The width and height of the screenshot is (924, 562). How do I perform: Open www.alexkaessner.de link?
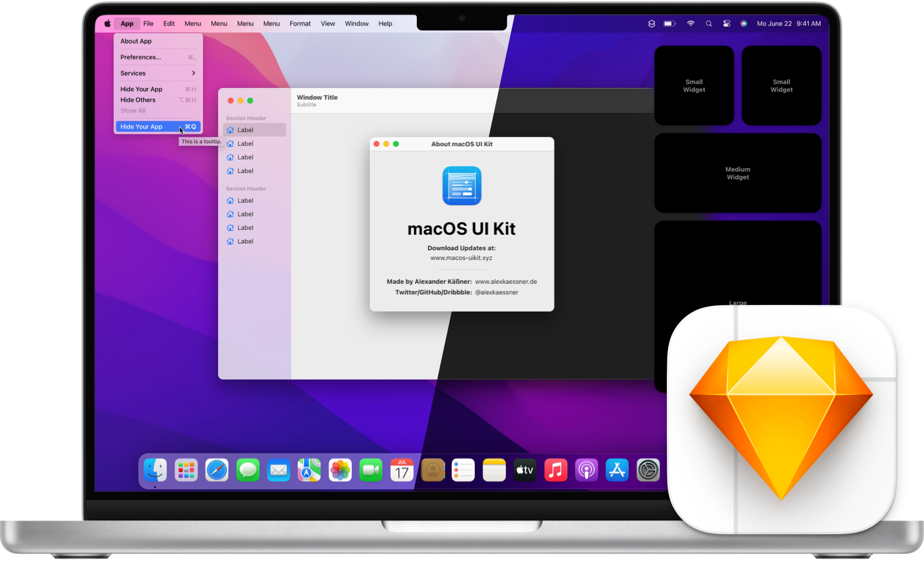[x=506, y=282]
